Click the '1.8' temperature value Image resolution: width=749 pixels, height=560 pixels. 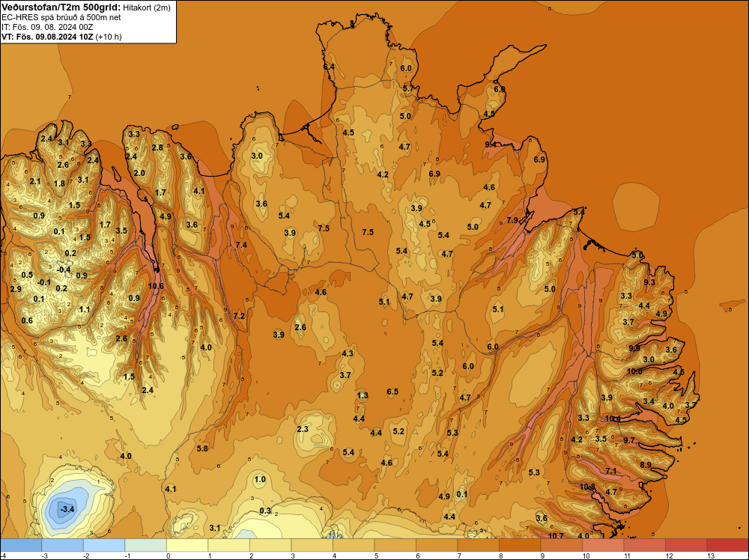(x=59, y=184)
